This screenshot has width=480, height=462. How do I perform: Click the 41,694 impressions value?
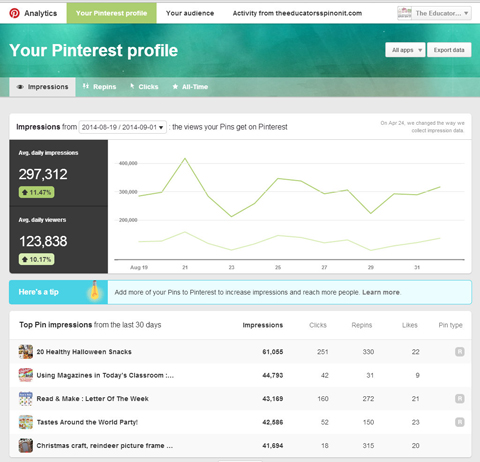(x=273, y=446)
